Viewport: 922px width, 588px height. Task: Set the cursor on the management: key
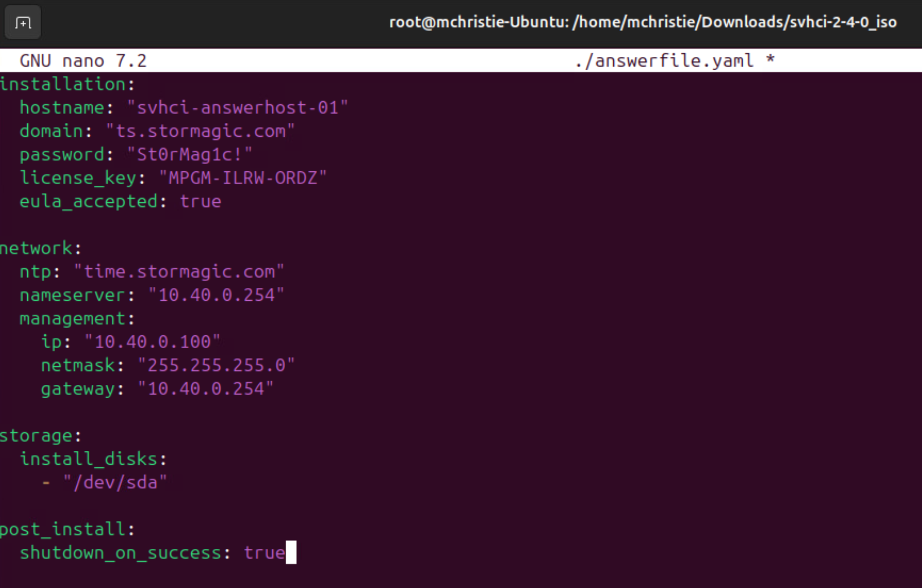[77, 319]
